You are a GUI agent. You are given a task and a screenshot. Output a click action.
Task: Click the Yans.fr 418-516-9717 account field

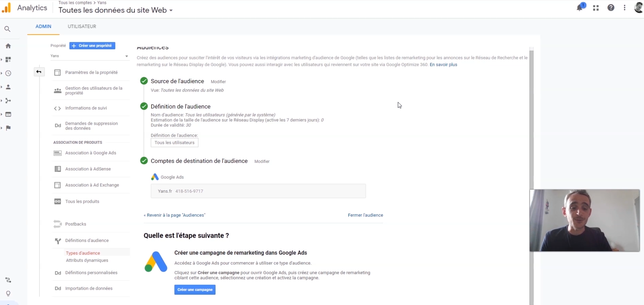click(x=258, y=191)
